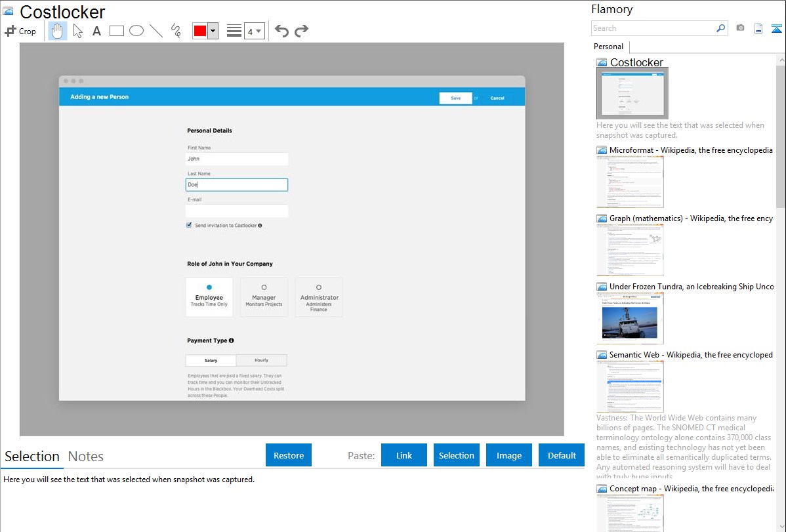Click the Selection paste button
This screenshot has height=532, width=786.
point(457,455)
